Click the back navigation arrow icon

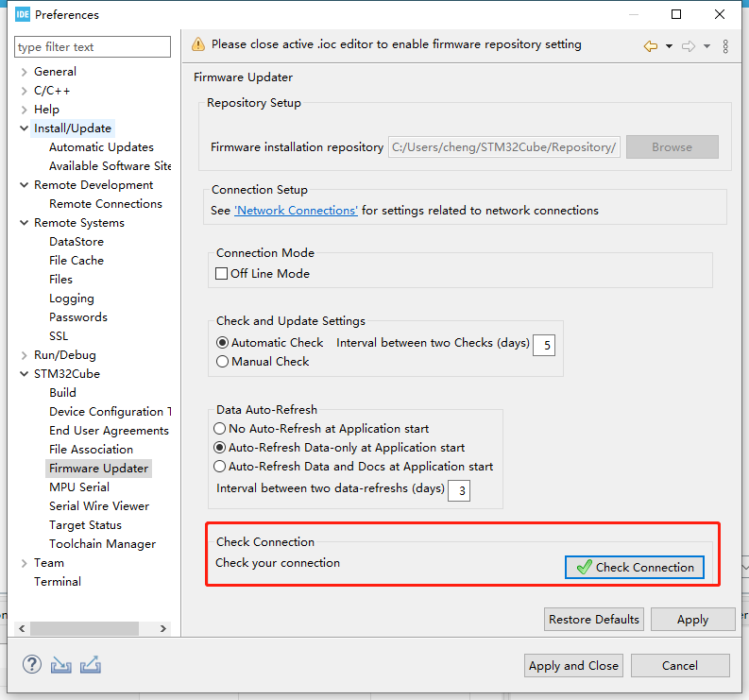coord(650,46)
